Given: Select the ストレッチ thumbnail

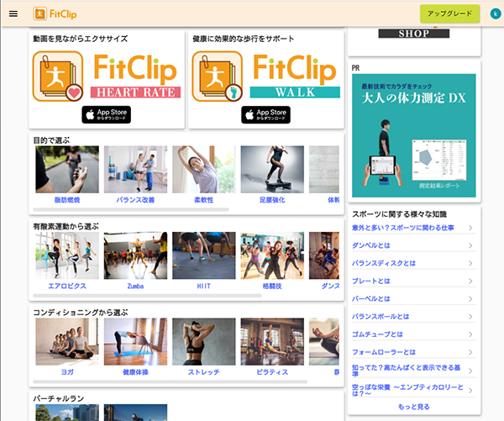Looking at the screenshot, I should click(204, 341).
